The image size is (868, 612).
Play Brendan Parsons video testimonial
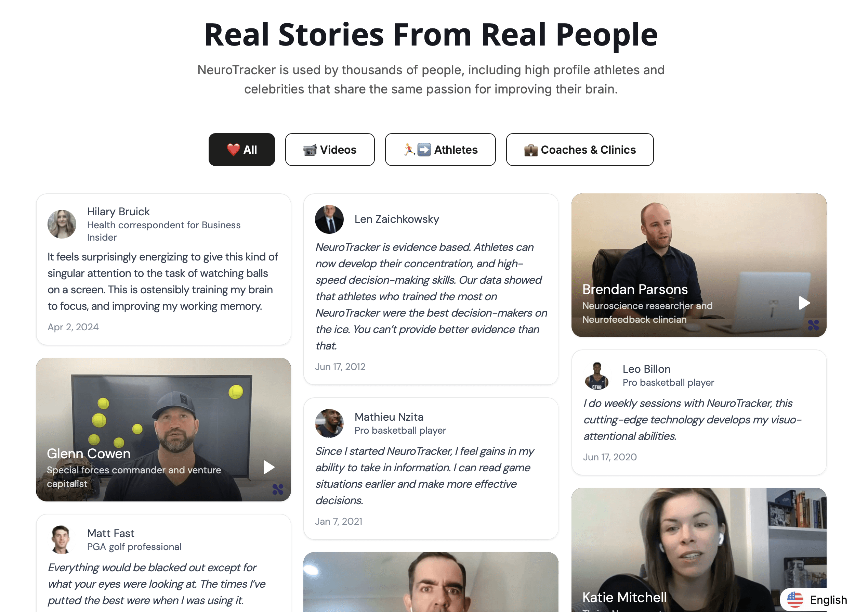coord(804,303)
